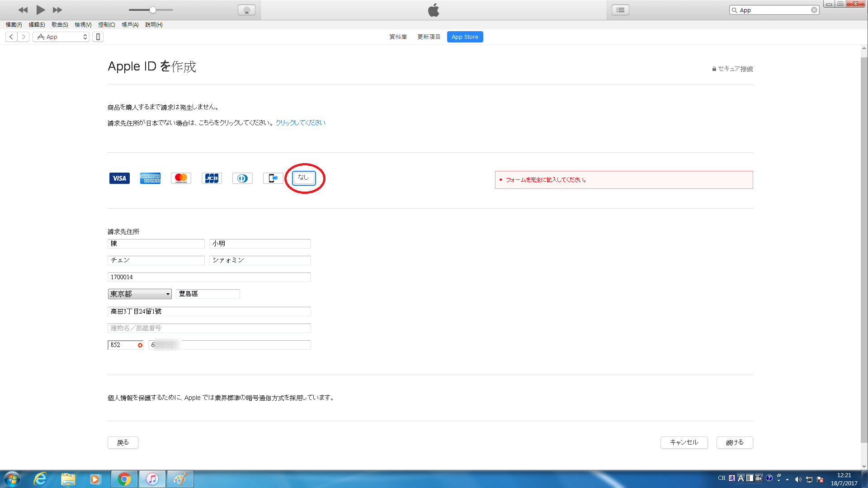Click the 続ける continue button
The height and width of the screenshot is (488, 868).
click(735, 442)
